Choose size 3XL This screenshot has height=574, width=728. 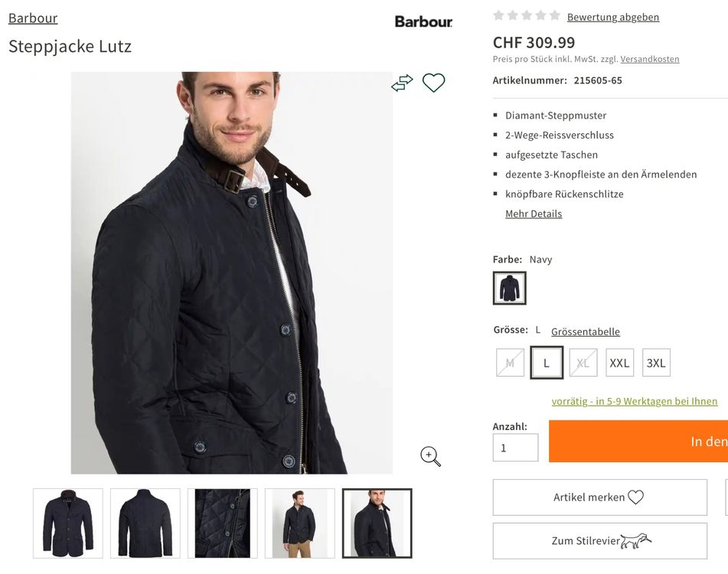[656, 363]
